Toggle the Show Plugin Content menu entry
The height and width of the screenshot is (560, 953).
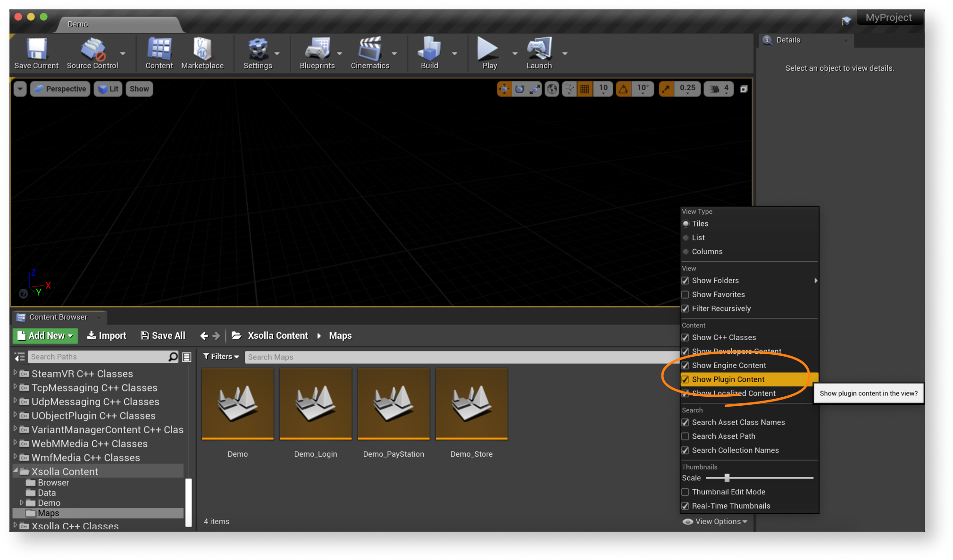(x=728, y=379)
